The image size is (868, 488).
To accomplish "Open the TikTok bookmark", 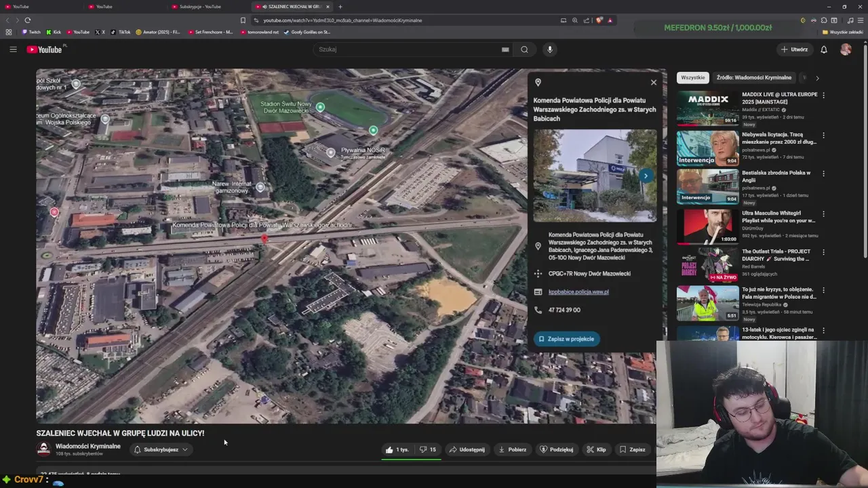I will [121, 32].
